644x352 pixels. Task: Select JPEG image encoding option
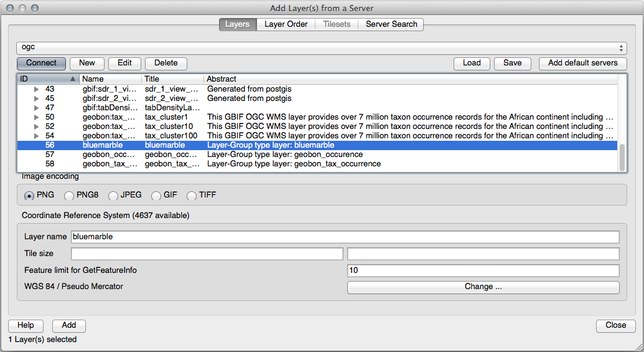click(113, 196)
